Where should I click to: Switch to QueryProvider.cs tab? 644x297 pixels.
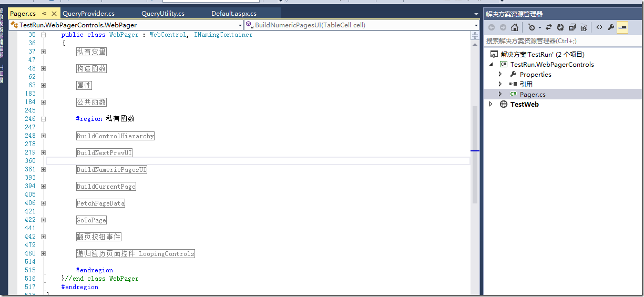(88, 14)
